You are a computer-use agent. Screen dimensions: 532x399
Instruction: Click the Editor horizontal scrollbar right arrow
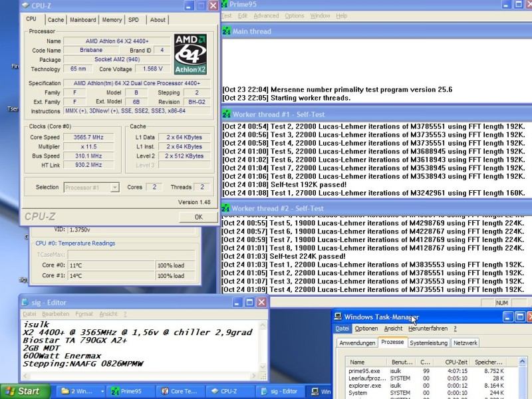253,376
